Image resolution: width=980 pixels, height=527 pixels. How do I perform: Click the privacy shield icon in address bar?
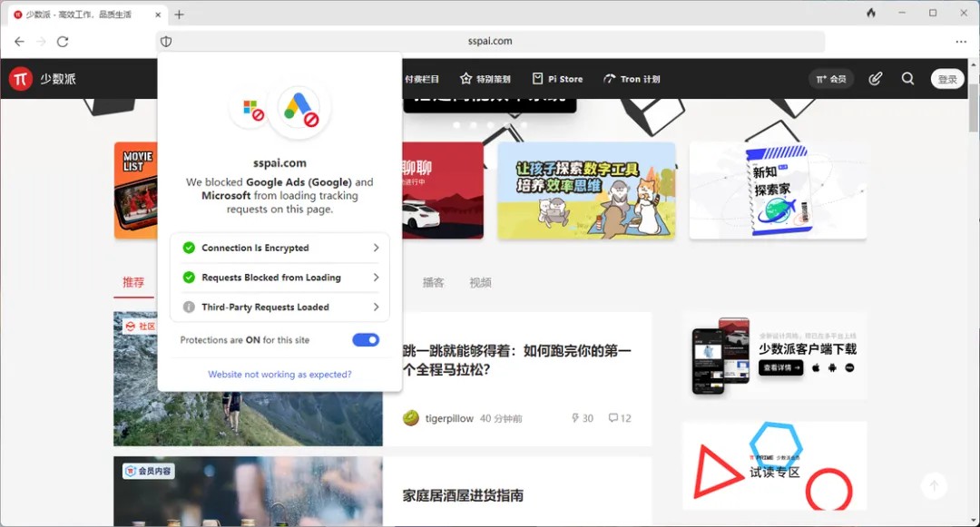point(166,42)
